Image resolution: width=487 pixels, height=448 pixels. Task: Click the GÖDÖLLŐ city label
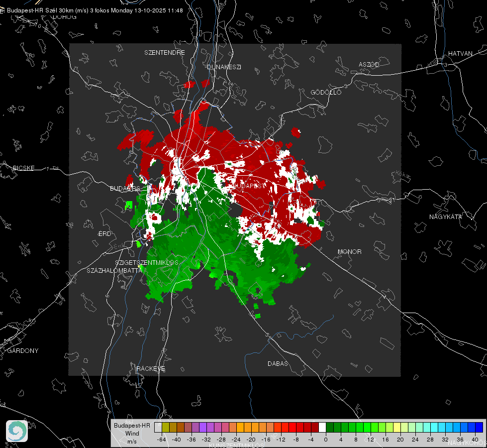326,92
